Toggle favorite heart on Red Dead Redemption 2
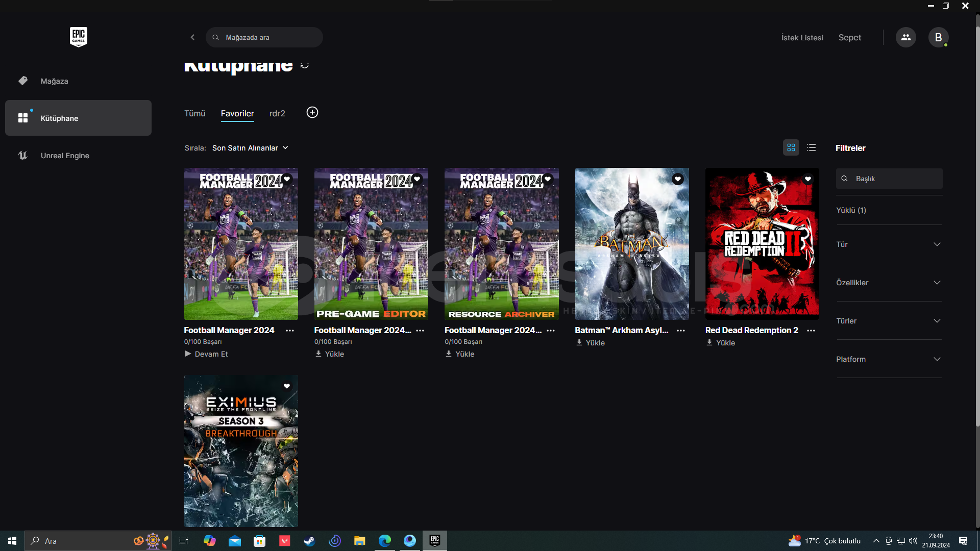Screen dimensions: 980x551 808,179
